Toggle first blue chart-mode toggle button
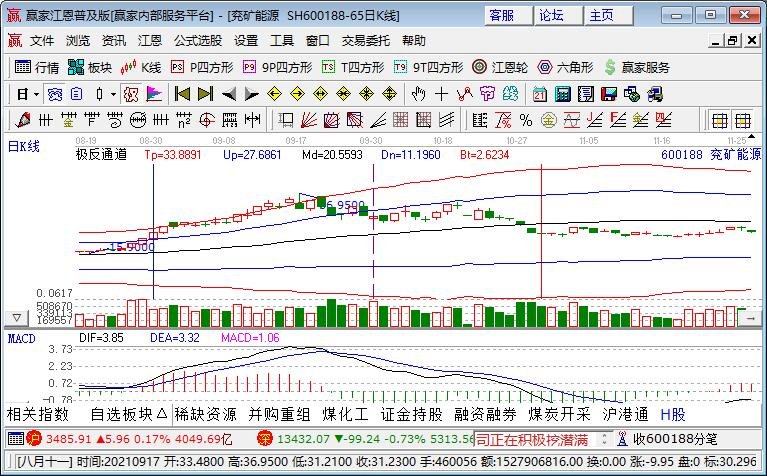The width and height of the screenshot is (767, 476). (x=54, y=94)
